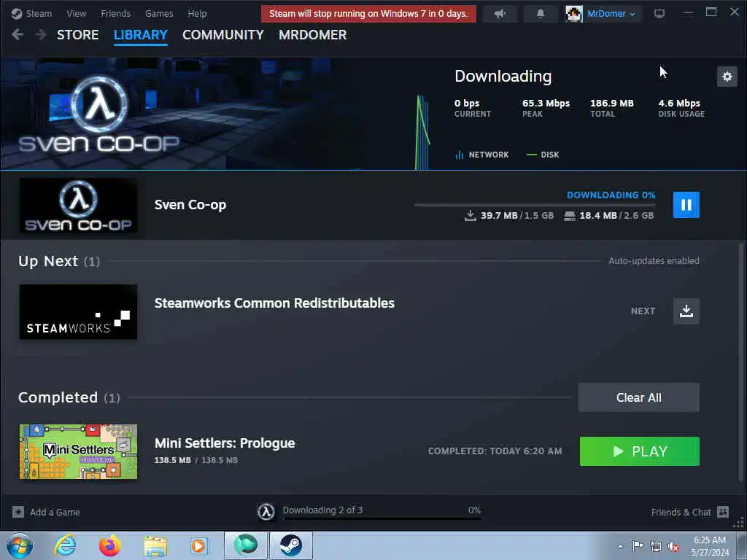Viewport: 747px width, 560px height.
Task: Open the View menu
Action: [76, 13]
